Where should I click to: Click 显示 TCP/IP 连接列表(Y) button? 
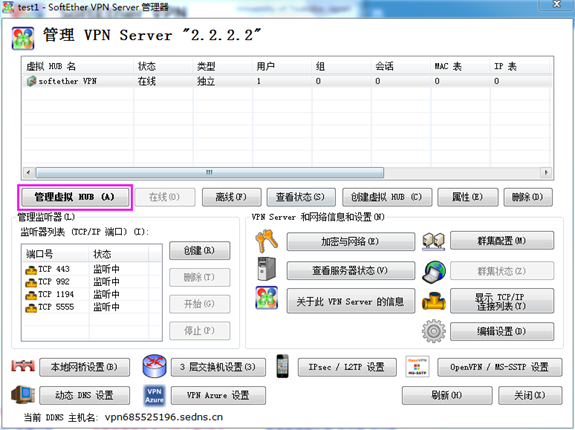tap(502, 301)
